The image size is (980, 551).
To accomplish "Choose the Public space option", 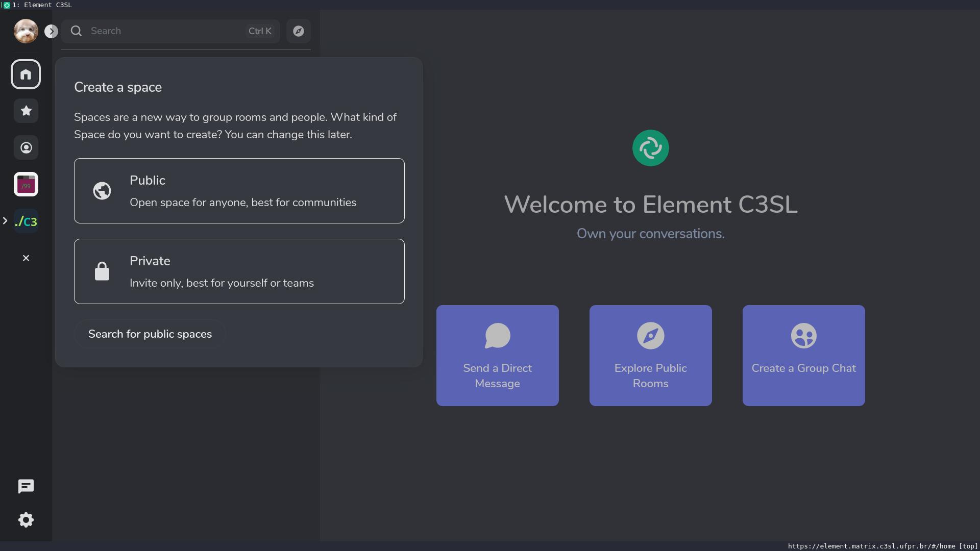I will click(x=239, y=191).
